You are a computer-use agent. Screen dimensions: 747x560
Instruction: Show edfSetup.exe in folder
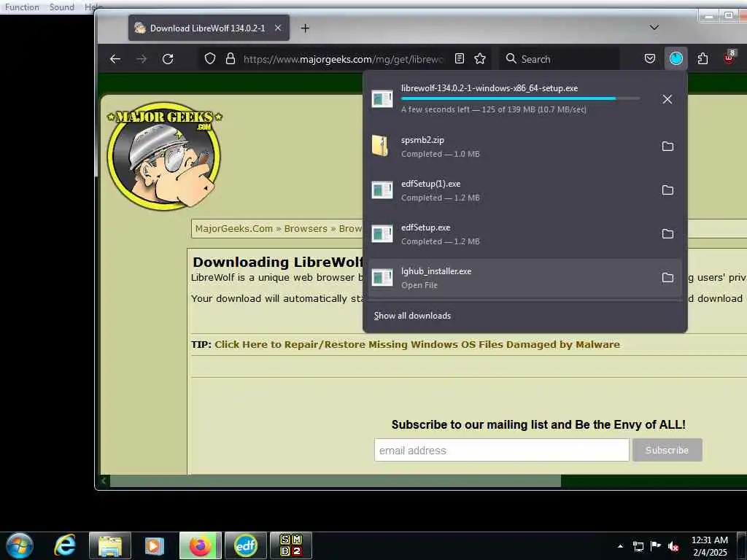(x=667, y=234)
